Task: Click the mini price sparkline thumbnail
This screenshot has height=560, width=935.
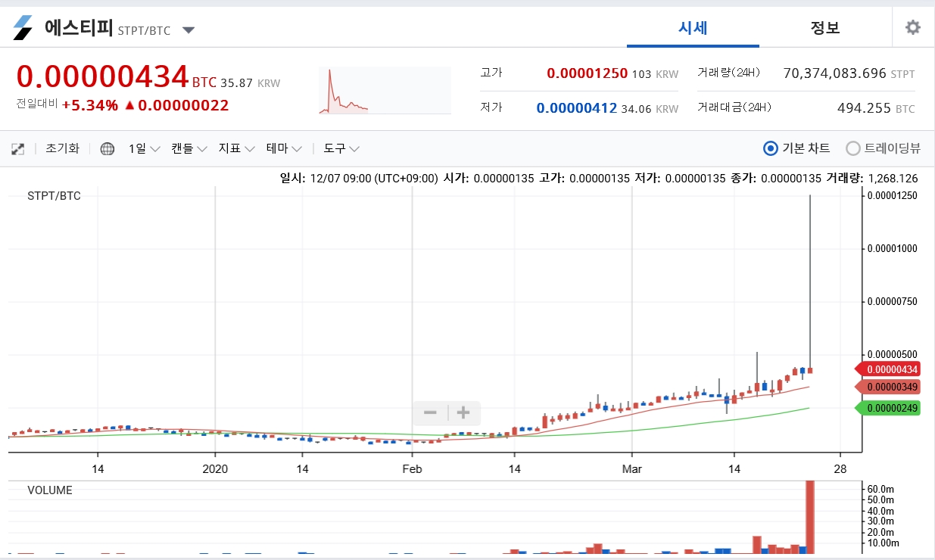Action: coord(385,91)
